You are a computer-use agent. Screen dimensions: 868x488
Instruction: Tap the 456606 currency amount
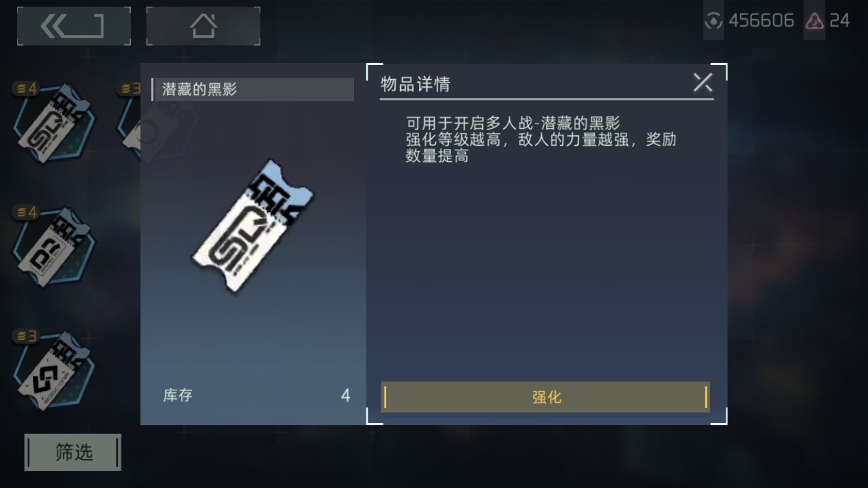click(x=761, y=21)
